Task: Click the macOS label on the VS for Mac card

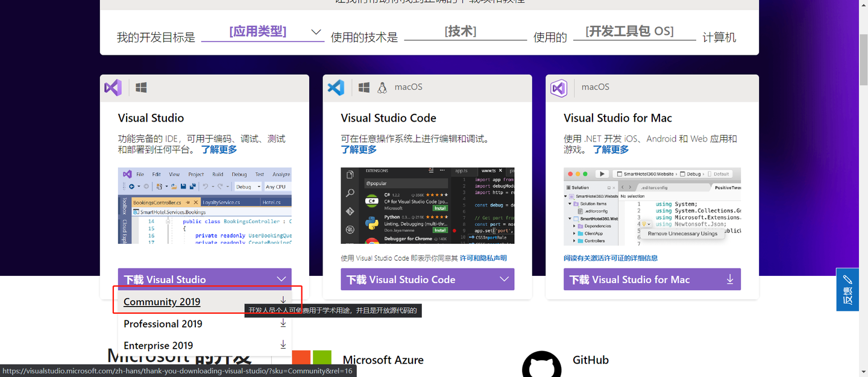Action: [x=596, y=87]
